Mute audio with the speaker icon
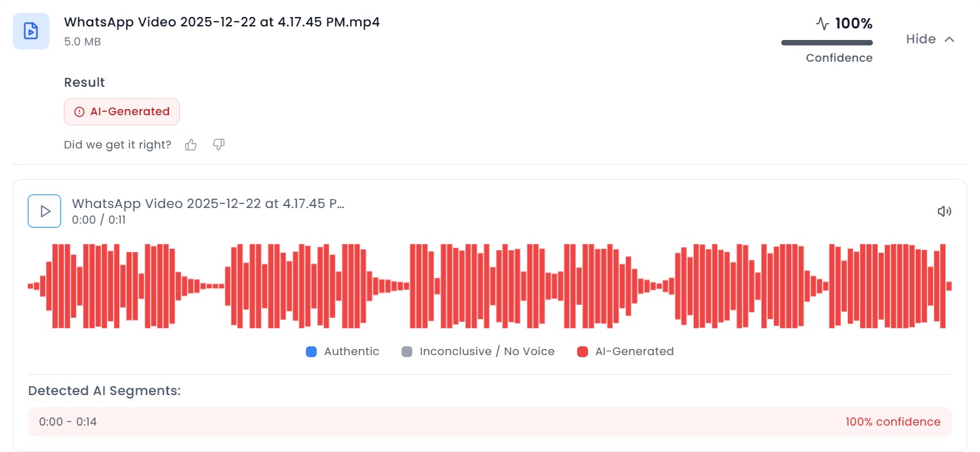 944,211
